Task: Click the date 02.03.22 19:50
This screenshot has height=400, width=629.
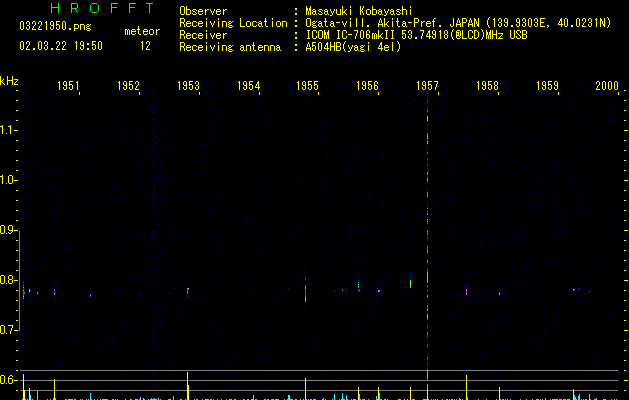Action: pos(61,46)
